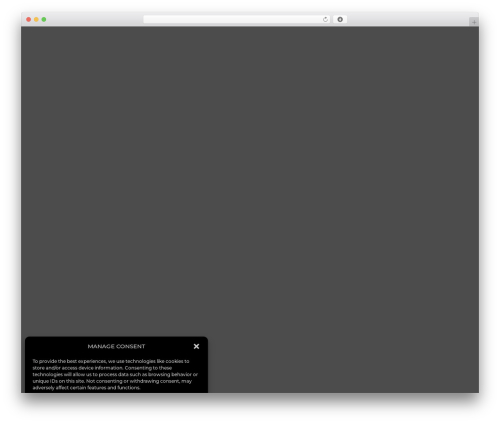Reload the page from address bar

pos(325,19)
